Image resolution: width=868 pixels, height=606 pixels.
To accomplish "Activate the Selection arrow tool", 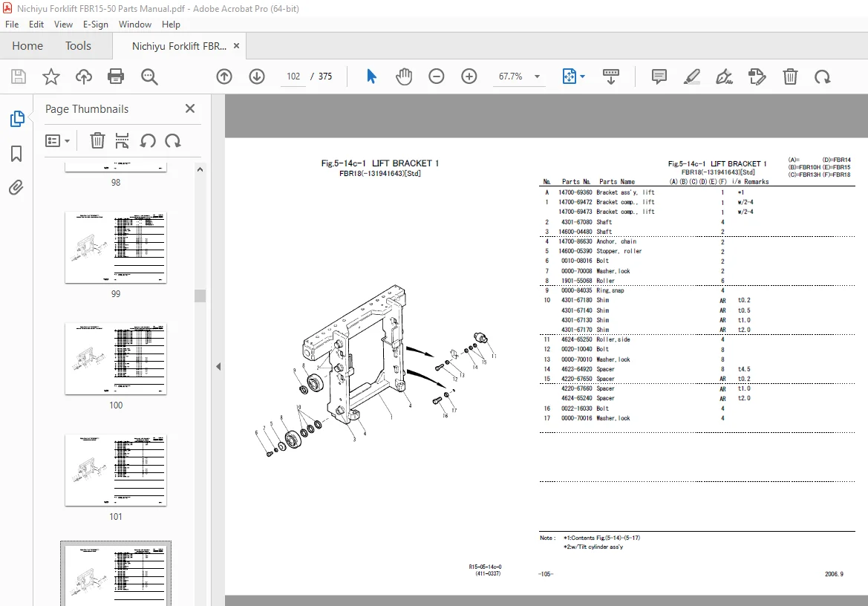I will [x=371, y=76].
